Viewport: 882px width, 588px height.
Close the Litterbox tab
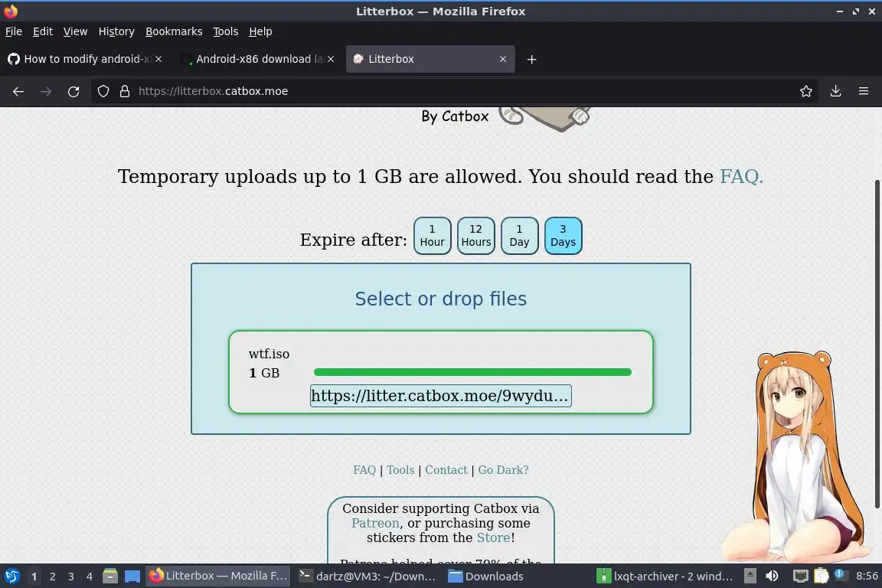click(503, 59)
